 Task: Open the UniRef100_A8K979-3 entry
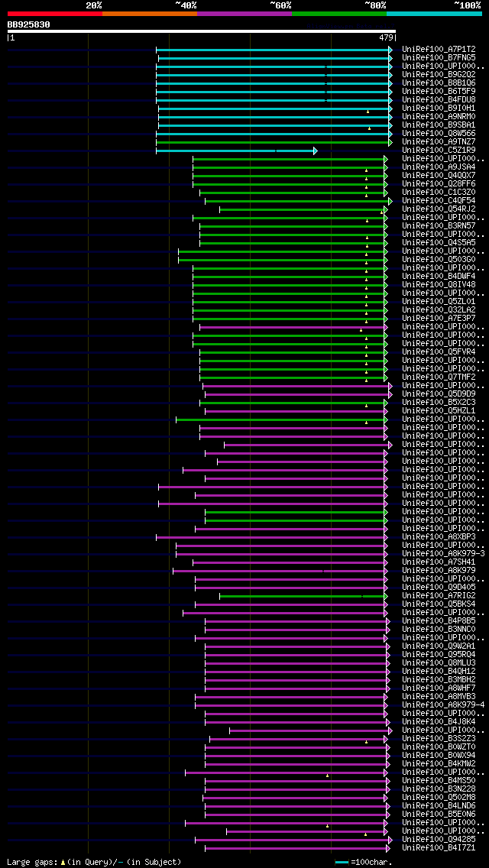coord(444,553)
